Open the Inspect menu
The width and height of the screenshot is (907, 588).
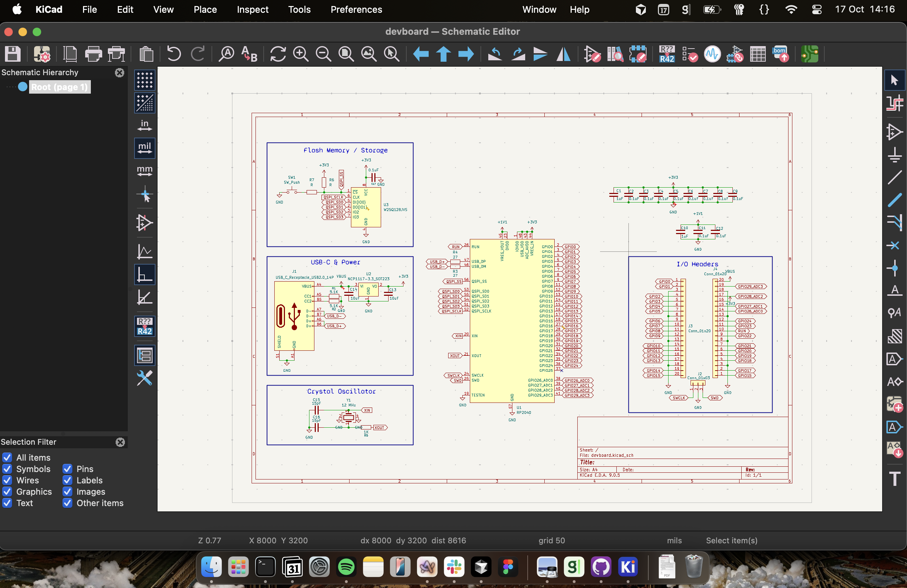[252, 10]
